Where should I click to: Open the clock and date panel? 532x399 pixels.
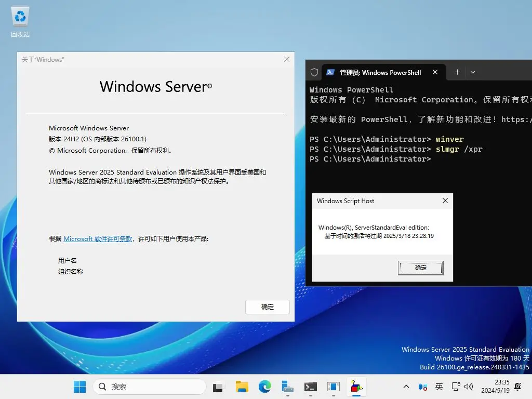point(495,387)
